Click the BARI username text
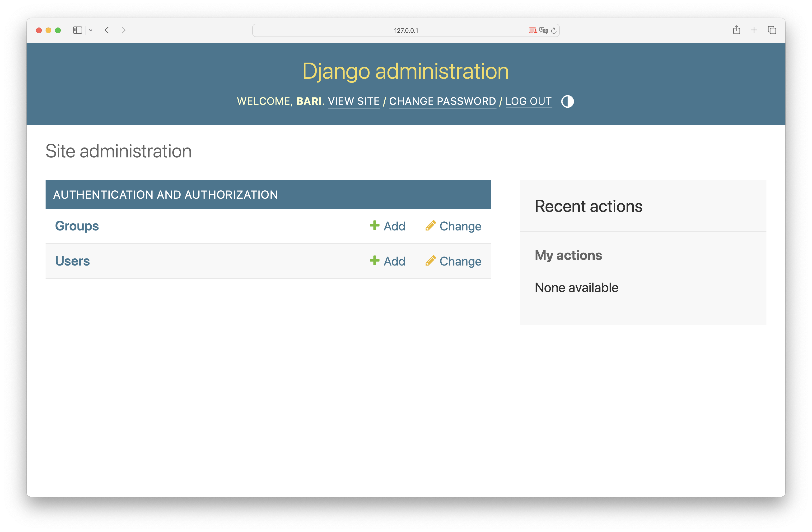The height and width of the screenshot is (532, 812). coord(309,101)
